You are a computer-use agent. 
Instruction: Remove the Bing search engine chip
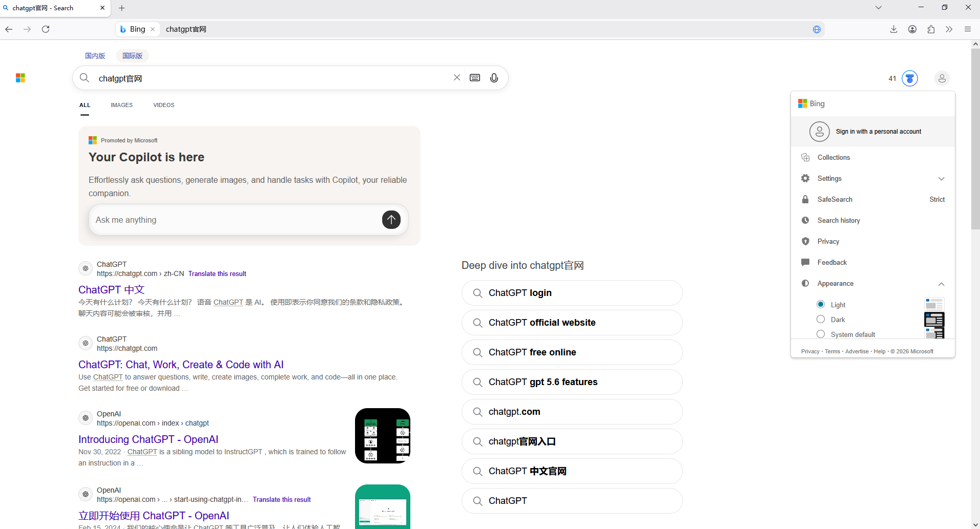(x=153, y=29)
